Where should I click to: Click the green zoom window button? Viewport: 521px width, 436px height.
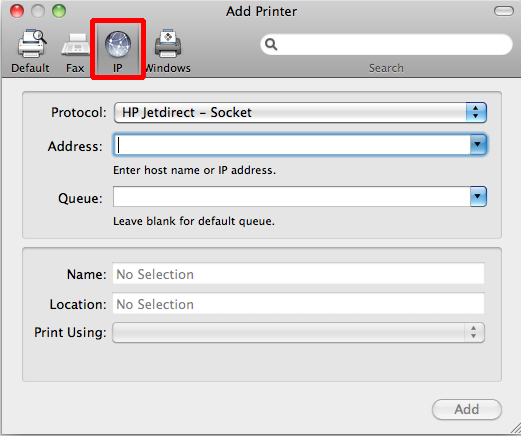(x=59, y=11)
